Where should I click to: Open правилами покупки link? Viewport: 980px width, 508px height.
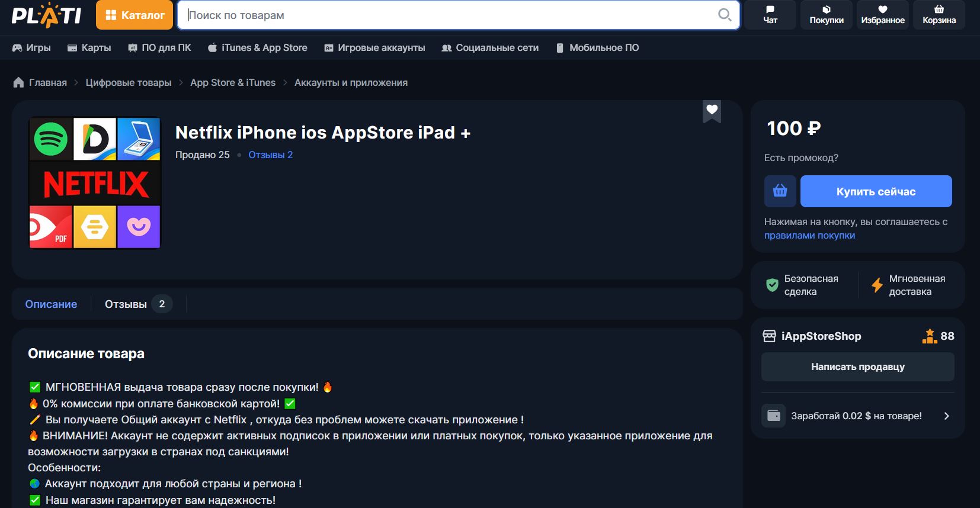[809, 235]
